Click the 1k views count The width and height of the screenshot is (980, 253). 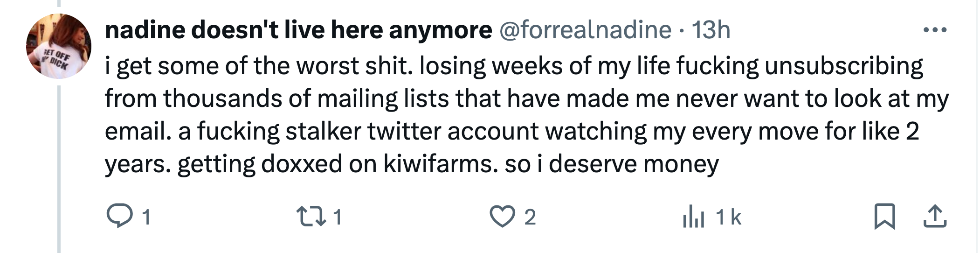coord(728,217)
